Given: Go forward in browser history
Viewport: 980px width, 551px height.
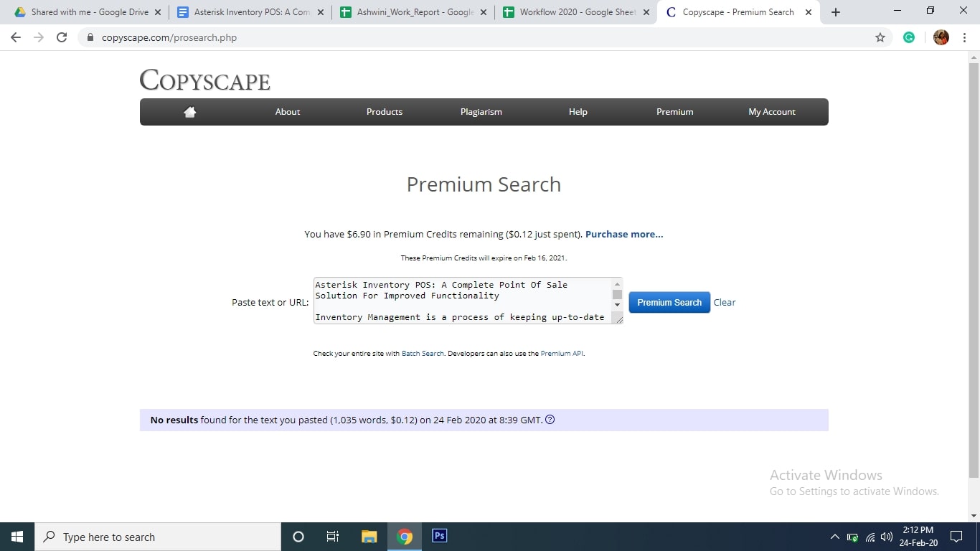Looking at the screenshot, I should pos(39,37).
